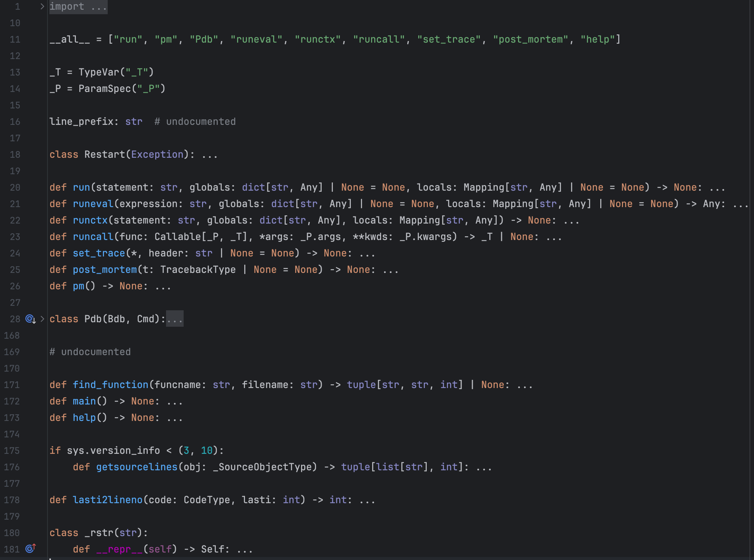Image resolution: width=754 pixels, height=560 pixels.
Task: Expand the folded import block
Action: pos(42,6)
